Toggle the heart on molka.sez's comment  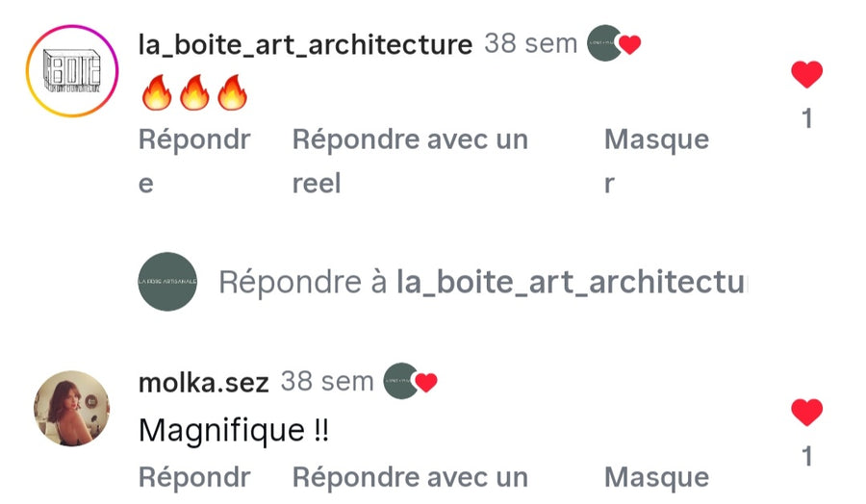pyautogui.click(x=806, y=413)
